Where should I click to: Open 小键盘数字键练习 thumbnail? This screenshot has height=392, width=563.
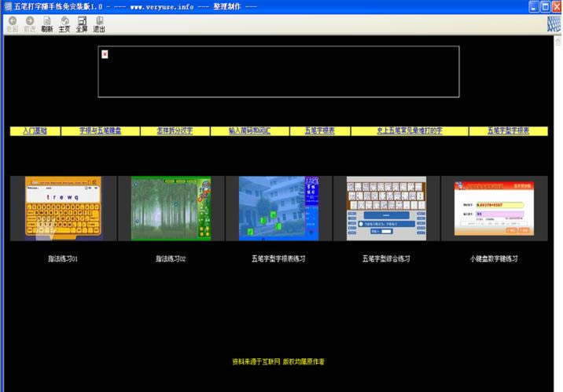[x=494, y=207]
